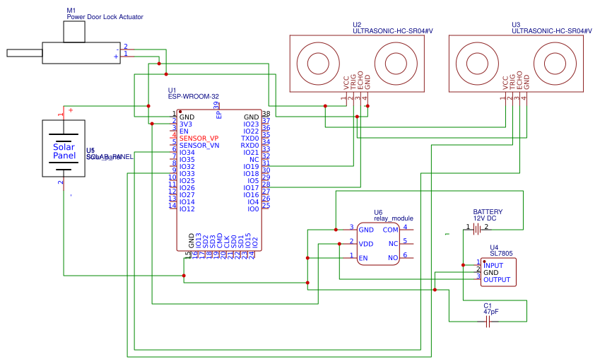600x364 pixels.
Task: Select the COM pin on relay module
Action: [390, 230]
